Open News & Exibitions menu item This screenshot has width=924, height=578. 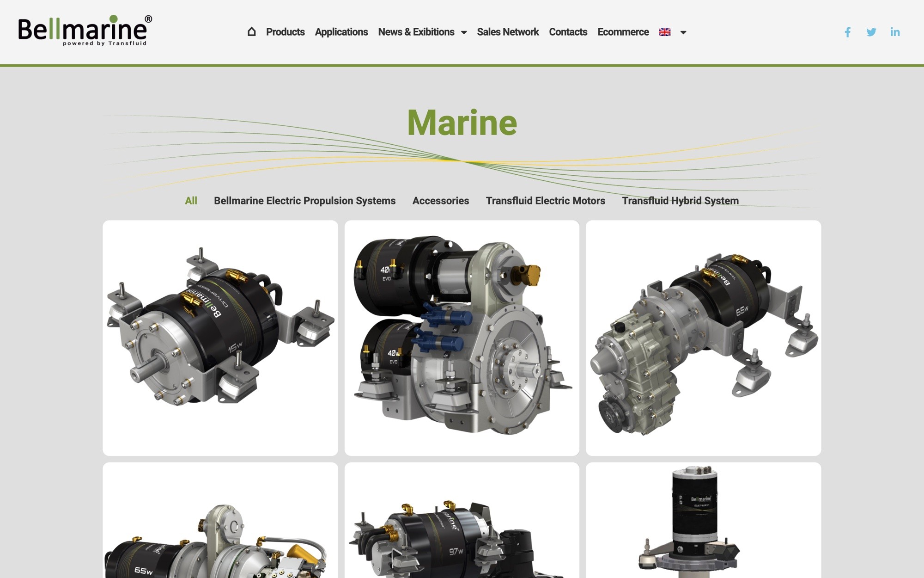[x=416, y=32]
